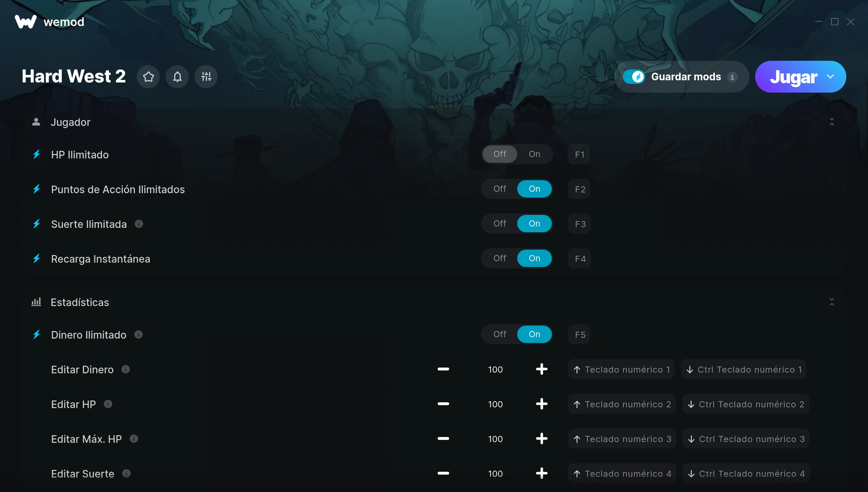Click the Guardar mods info icon

(732, 77)
